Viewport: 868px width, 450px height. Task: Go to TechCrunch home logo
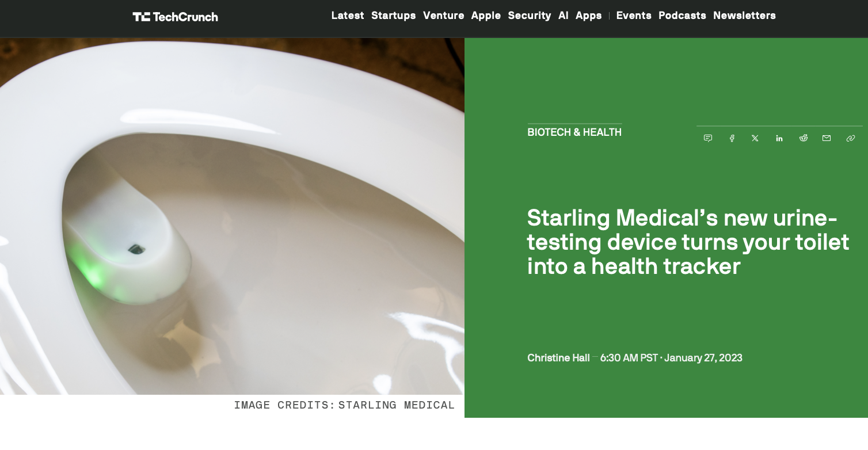pyautogui.click(x=175, y=17)
